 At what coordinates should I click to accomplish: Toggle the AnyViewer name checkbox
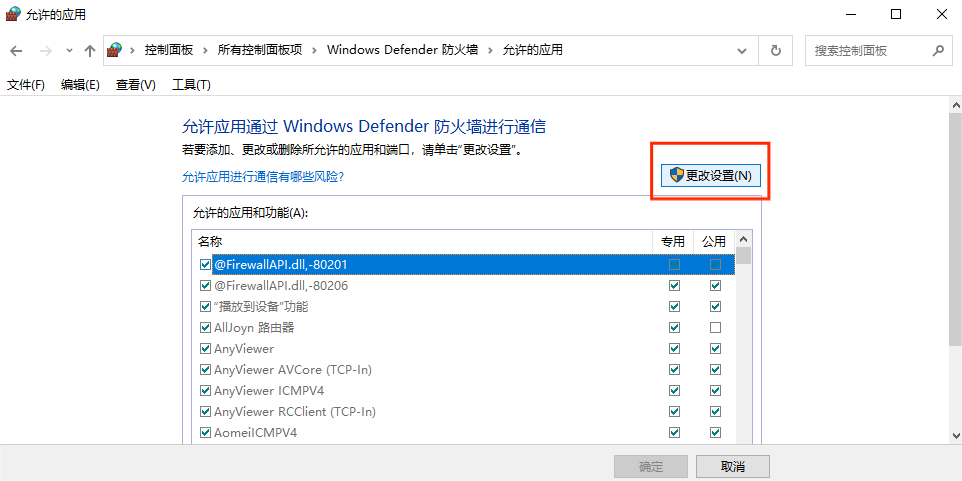(x=206, y=348)
